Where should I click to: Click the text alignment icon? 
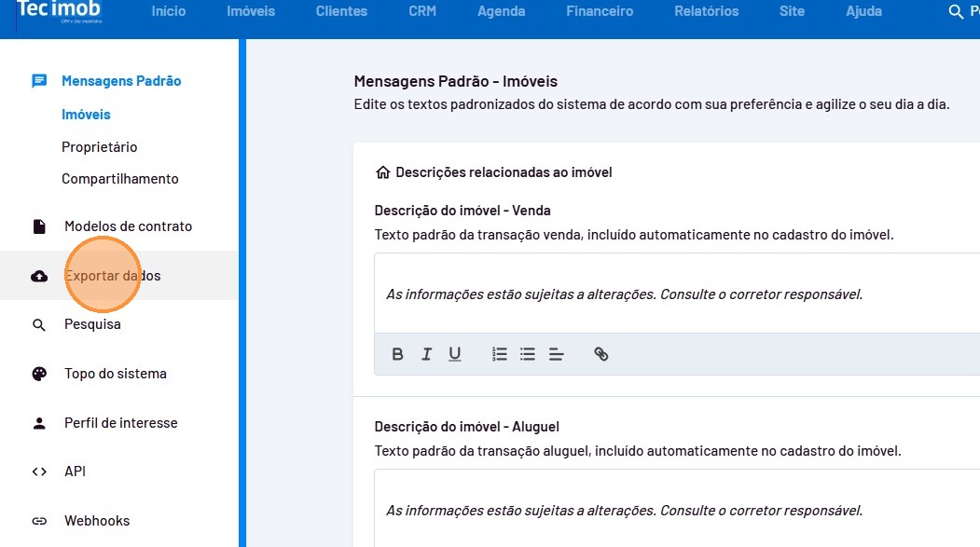[557, 354]
